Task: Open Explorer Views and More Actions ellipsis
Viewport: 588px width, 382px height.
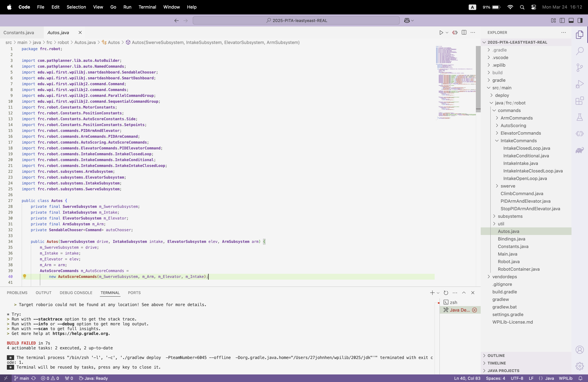Action: click(x=564, y=33)
